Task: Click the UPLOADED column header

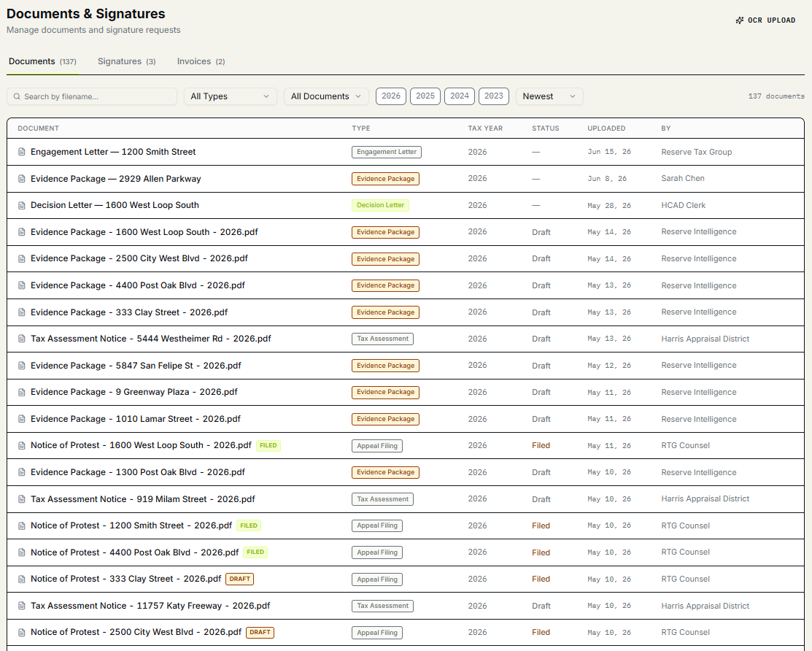Action: pos(606,128)
